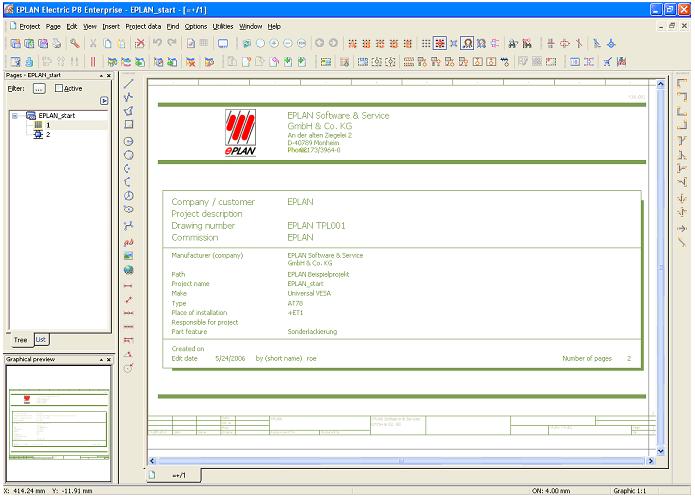
Task: Click the red double-bar icon in second toolbar
Action: point(93,62)
